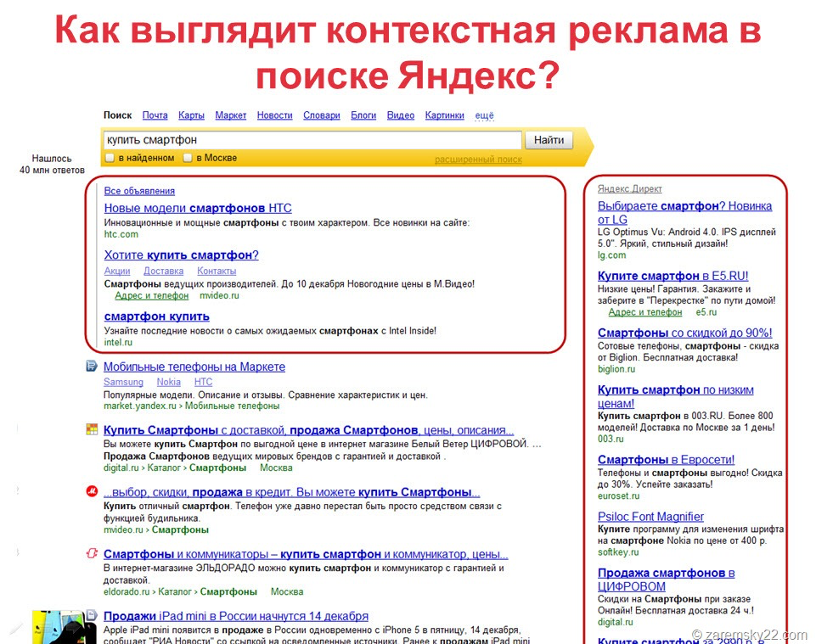Open the Почта service tab
The image size is (816, 644).
pyautogui.click(x=155, y=115)
